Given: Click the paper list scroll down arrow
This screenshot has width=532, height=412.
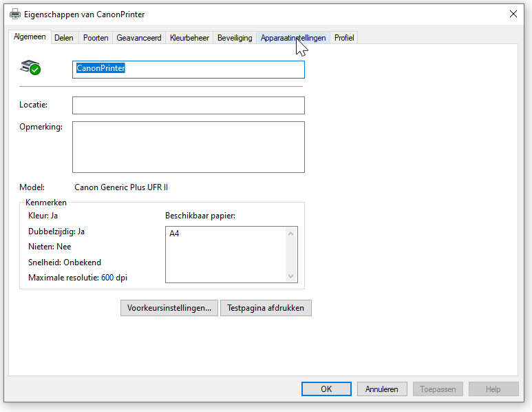Looking at the screenshot, I should click(292, 276).
